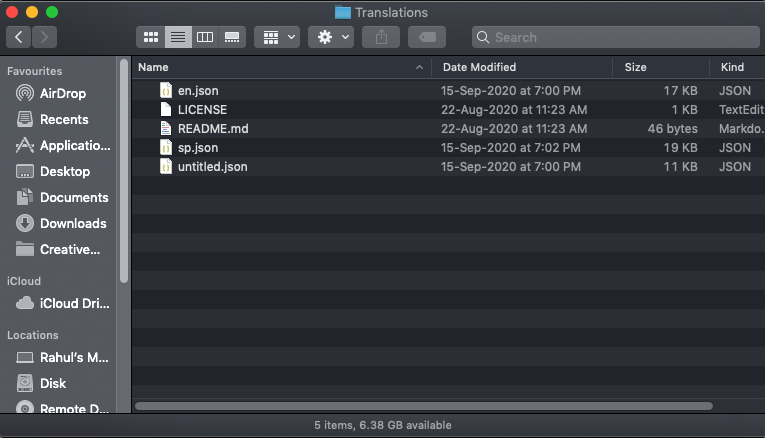Viewport: 765px width, 438px height.
Task: Switch to gallery view in toolbar
Action: click(x=232, y=37)
